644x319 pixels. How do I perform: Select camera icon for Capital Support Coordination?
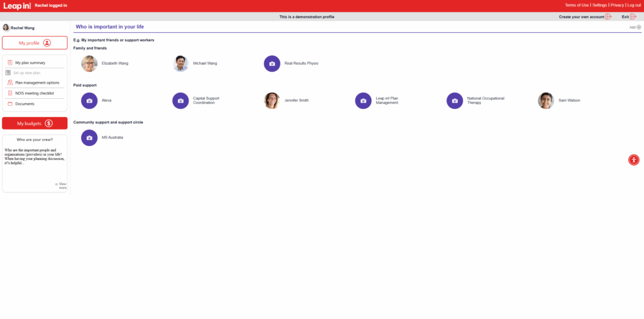pyautogui.click(x=180, y=101)
